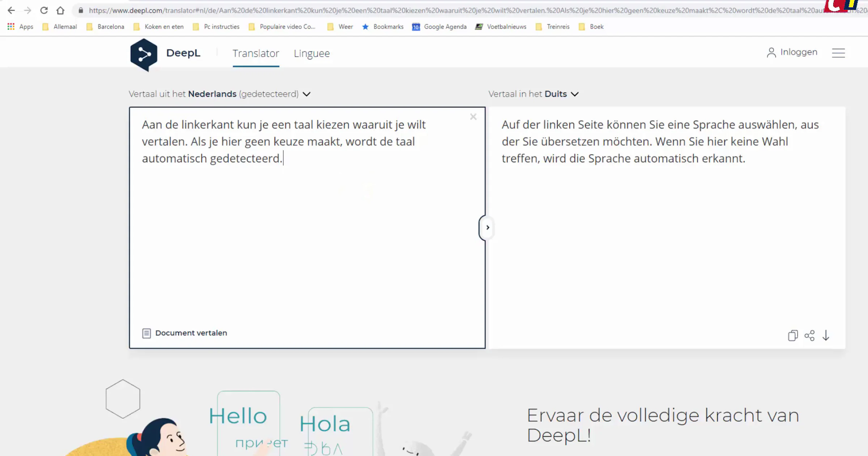The height and width of the screenshot is (456, 868).
Task: Click the heading Ervaar de volledige kracht van DeepL!
Action: (663, 425)
